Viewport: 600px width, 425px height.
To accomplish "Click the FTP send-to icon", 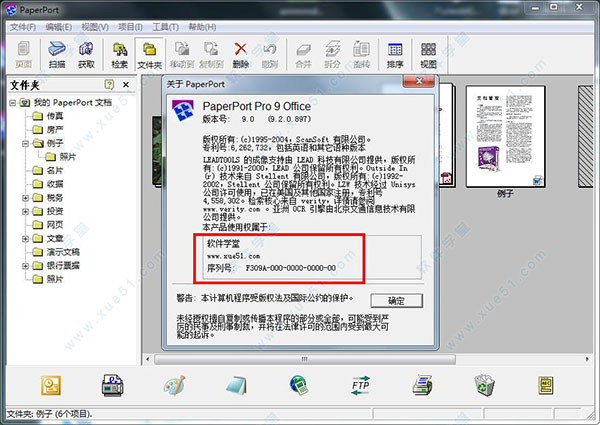I will point(360,385).
